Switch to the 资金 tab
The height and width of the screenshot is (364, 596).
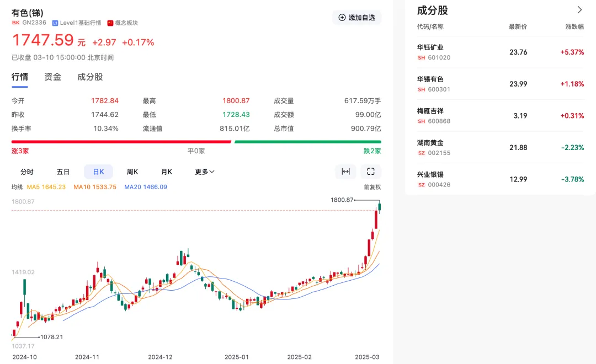click(x=52, y=77)
